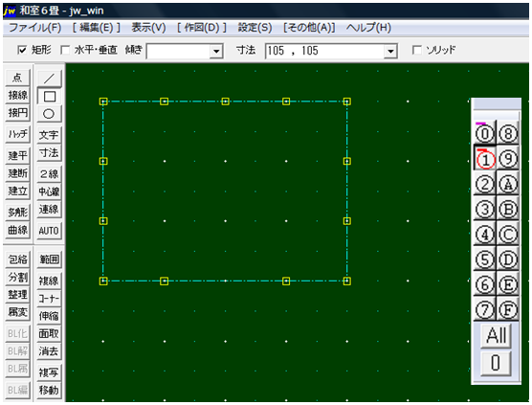The image size is (532, 405).
Task: Select the 包絡 tool button
Action: click(x=17, y=259)
